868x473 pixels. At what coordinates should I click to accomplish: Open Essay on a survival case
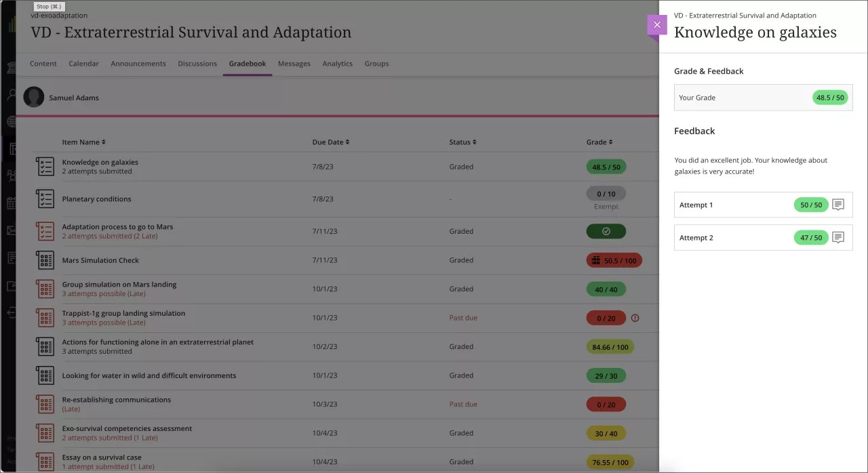(x=102, y=457)
